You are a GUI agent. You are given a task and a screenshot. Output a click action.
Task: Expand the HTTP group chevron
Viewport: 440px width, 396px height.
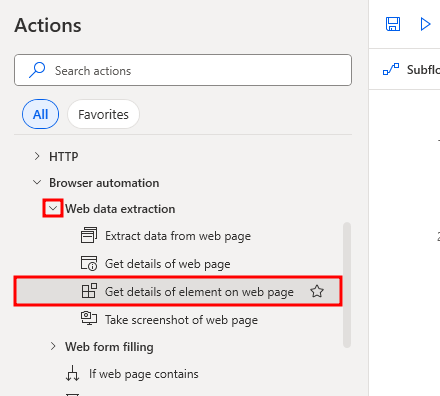[x=37, y=156]
